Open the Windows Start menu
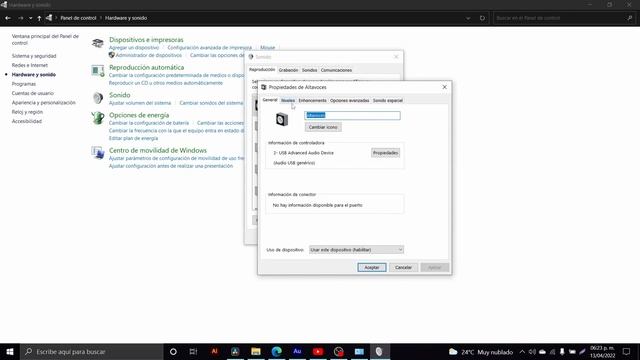 point(10,351)
